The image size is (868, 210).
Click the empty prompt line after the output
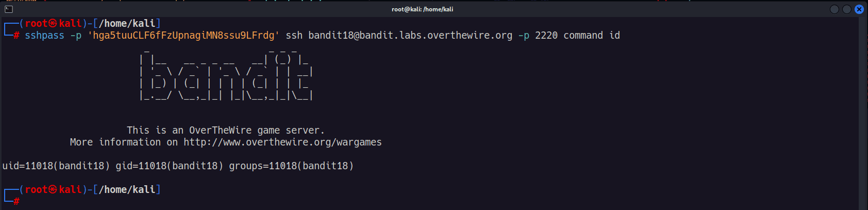coord(433,201)
